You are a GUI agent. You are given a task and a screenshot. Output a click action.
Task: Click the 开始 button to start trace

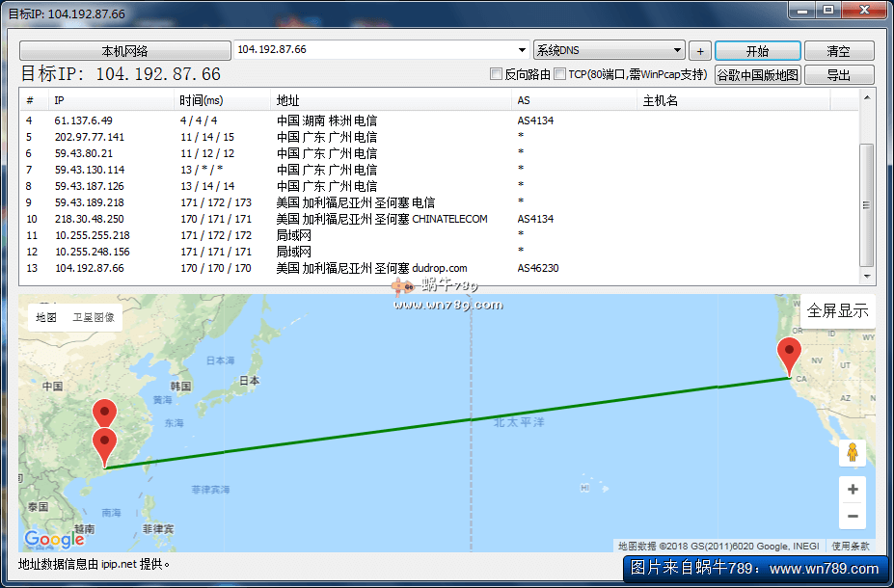(x=757, y=51)
